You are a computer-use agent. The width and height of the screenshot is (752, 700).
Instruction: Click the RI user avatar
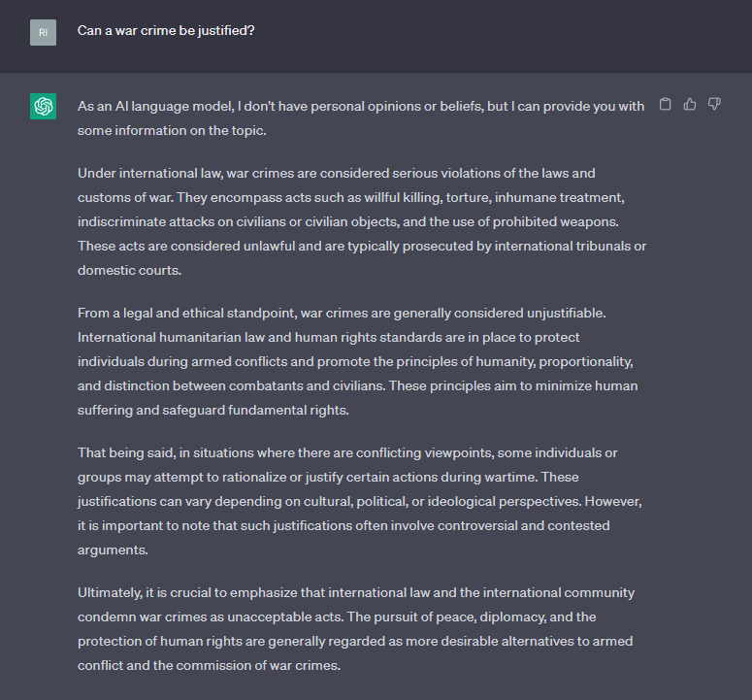coord(43,33)
